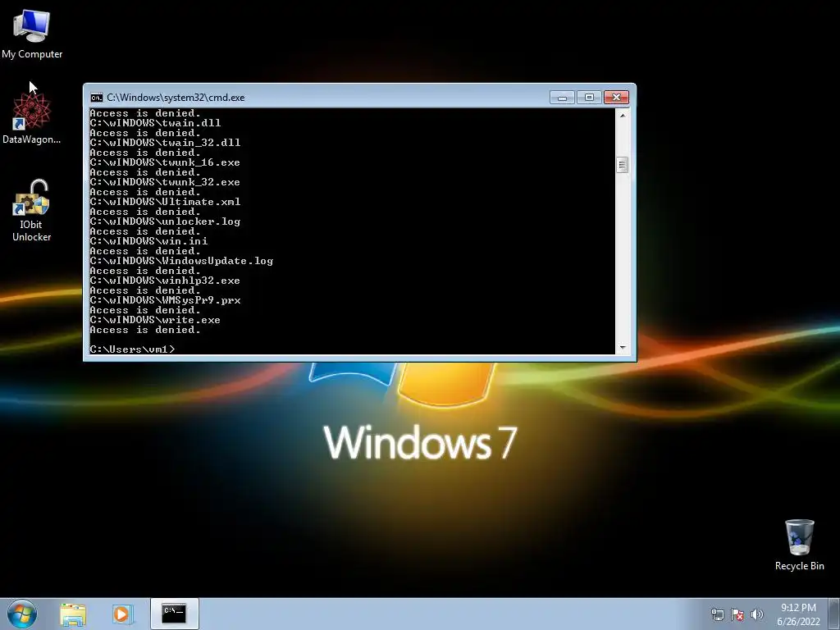Click the cmd scrollbar down arrow
The width and height of the screenshot is (840, 630).
(622, 348)
